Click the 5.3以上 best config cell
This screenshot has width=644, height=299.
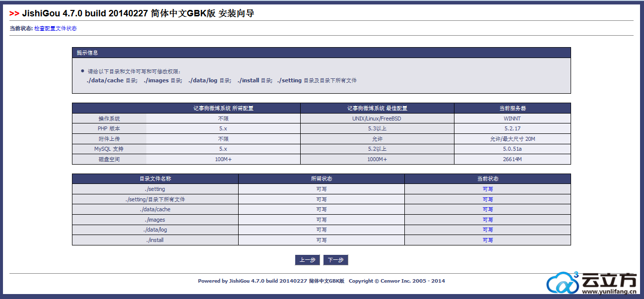click(x=377, y=128)
